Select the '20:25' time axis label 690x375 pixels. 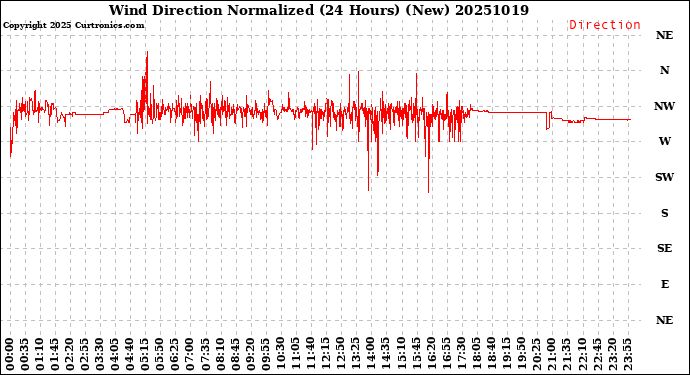pyautogui.click(x=536, y=355)
